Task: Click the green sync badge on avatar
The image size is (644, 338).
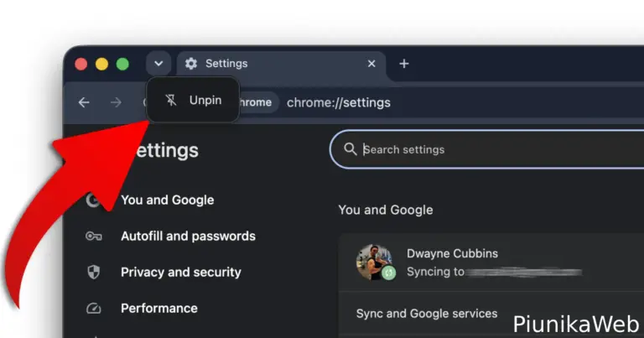Action: pos(388,273)
